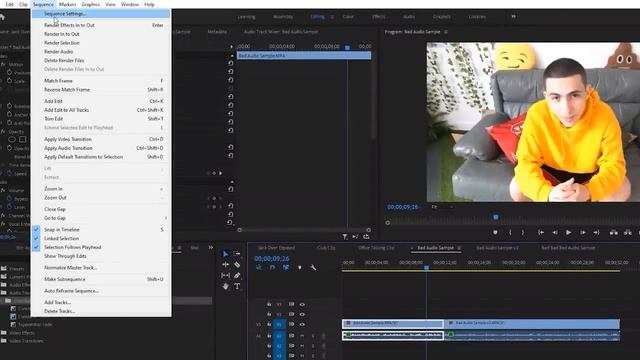Toggle lock on the V1 track
Viewport: 640px width, 360px height.
[x=269, y=324]
